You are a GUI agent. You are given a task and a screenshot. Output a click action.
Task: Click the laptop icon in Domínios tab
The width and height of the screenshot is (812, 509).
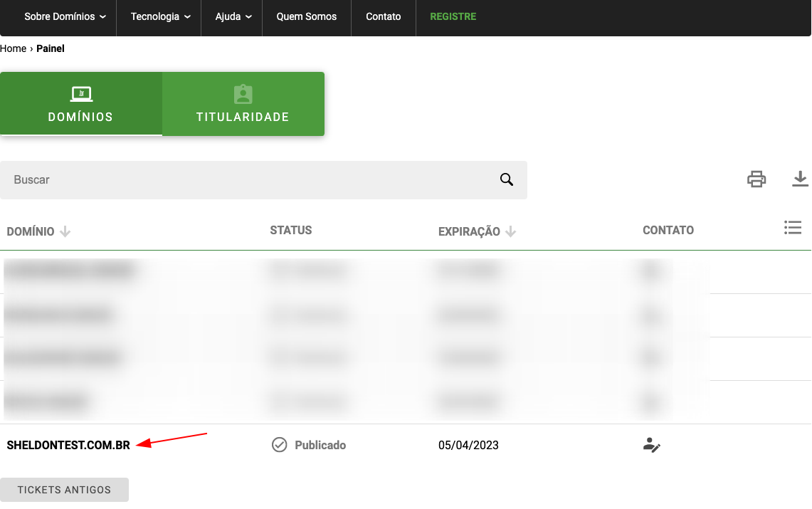click(x=81, y=94)
